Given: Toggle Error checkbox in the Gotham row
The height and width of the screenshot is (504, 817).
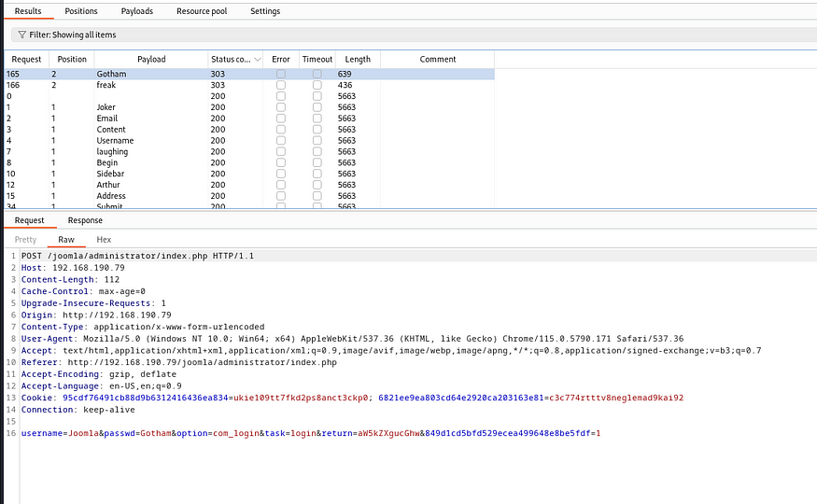Looking at the screenshot, I should [281, 74].
